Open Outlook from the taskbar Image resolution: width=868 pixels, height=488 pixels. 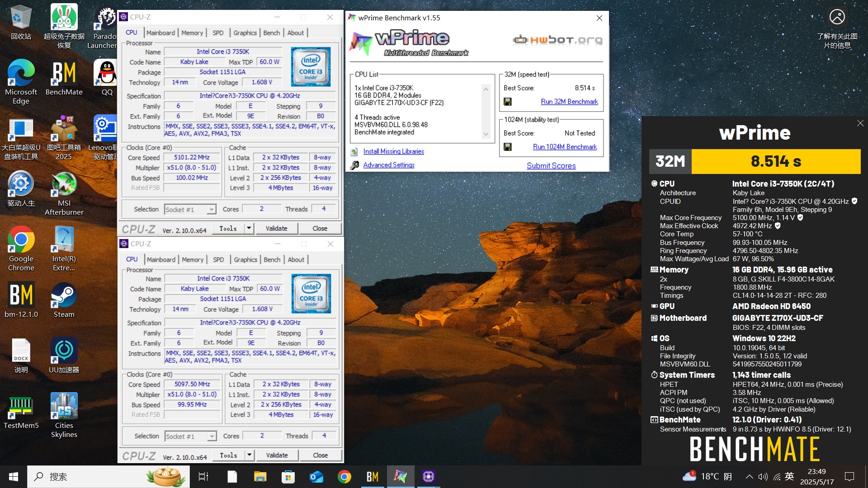tap(316, 476)
